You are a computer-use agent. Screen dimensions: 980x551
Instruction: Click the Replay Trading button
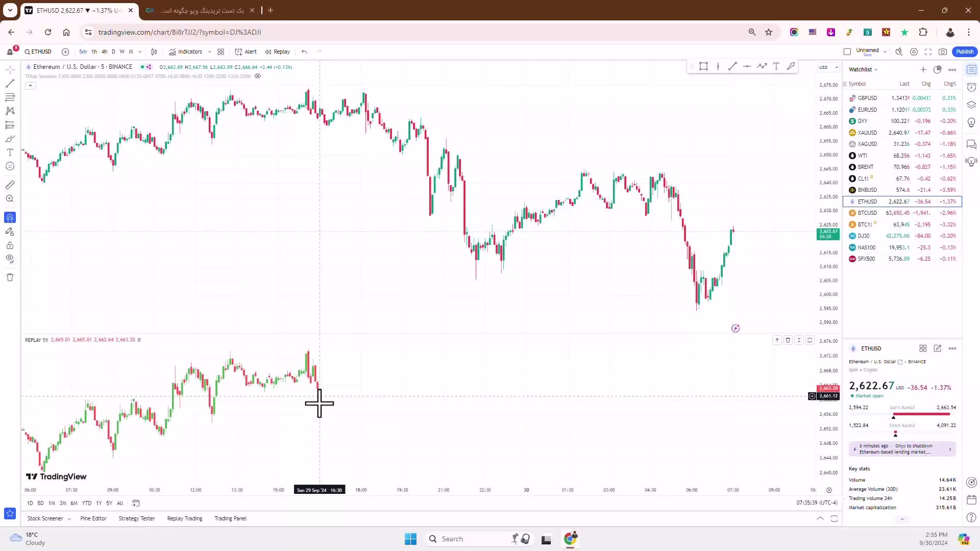[185, 519]
